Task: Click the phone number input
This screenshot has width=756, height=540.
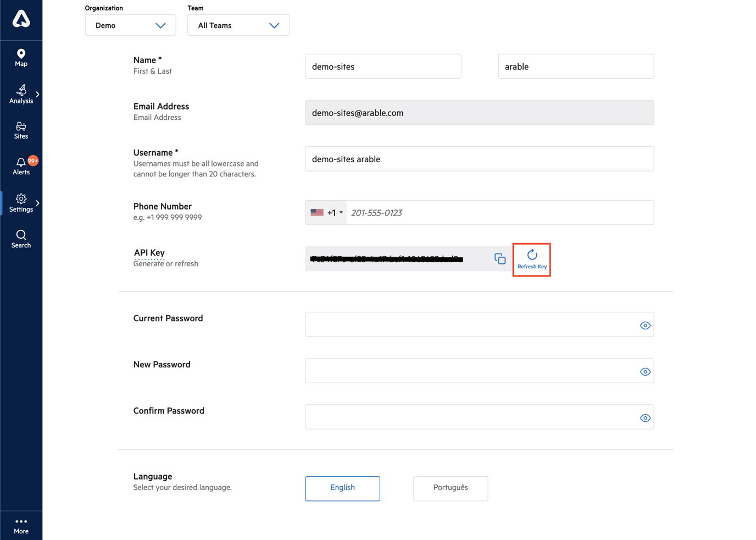Action: tap(500, 213)
